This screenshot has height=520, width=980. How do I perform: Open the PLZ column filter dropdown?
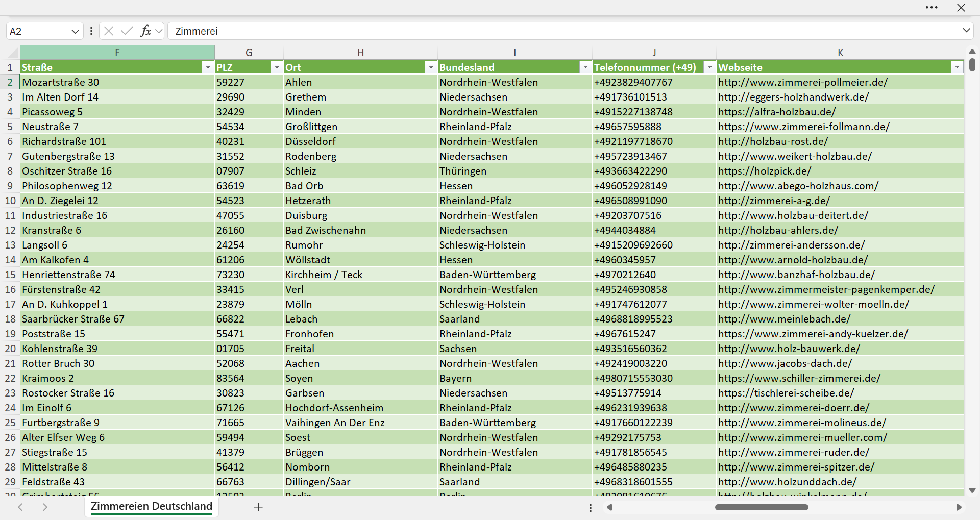[x=277, y=67]
